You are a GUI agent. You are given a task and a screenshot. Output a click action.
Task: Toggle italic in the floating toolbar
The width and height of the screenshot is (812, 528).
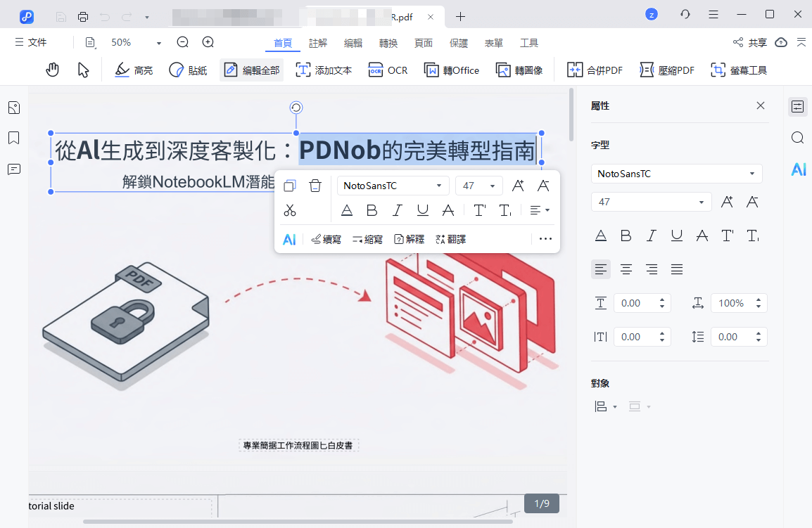pyautogui.click(x=398, y=210)
